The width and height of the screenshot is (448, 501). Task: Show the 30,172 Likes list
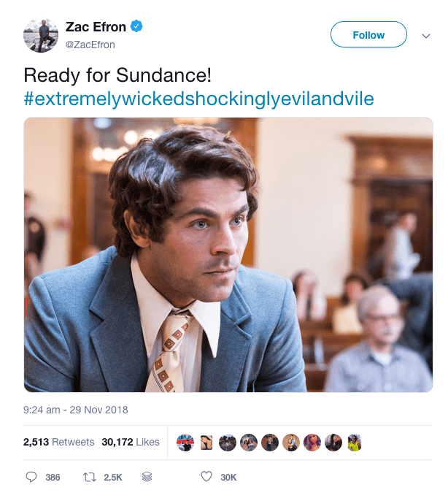131,442
